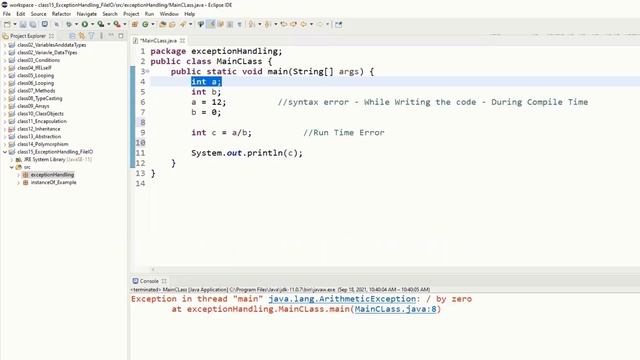Click the External Tools run icon
This screenshot has height=360, width=640.
117,24
